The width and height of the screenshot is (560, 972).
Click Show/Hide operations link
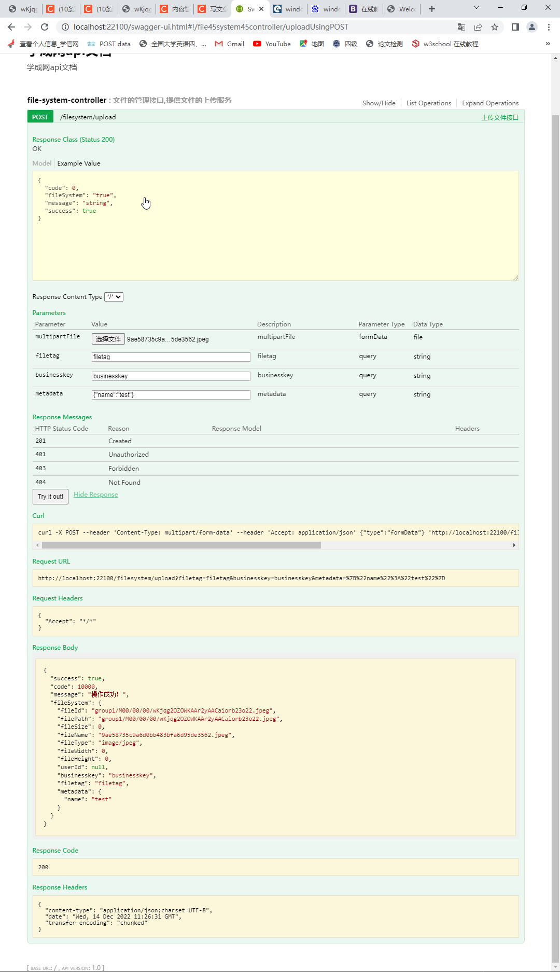[x=379, y=103]
